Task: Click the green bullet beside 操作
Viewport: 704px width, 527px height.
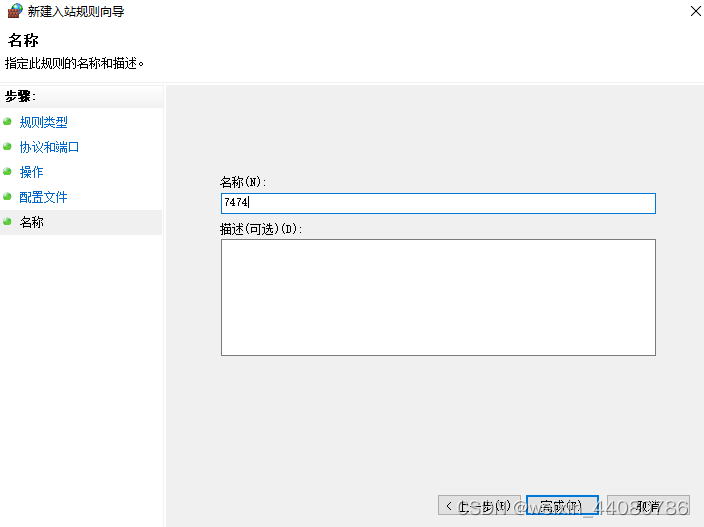Action: tap(7, 171)
